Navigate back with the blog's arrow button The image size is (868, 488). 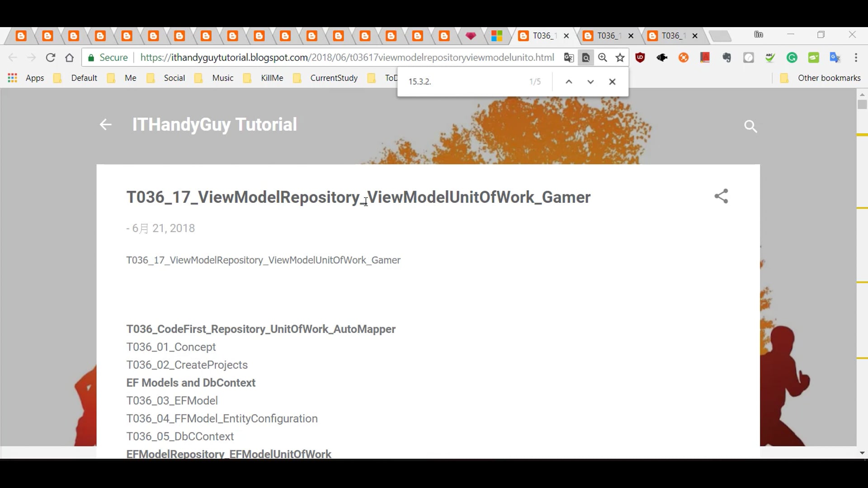(x=105, y=124)
